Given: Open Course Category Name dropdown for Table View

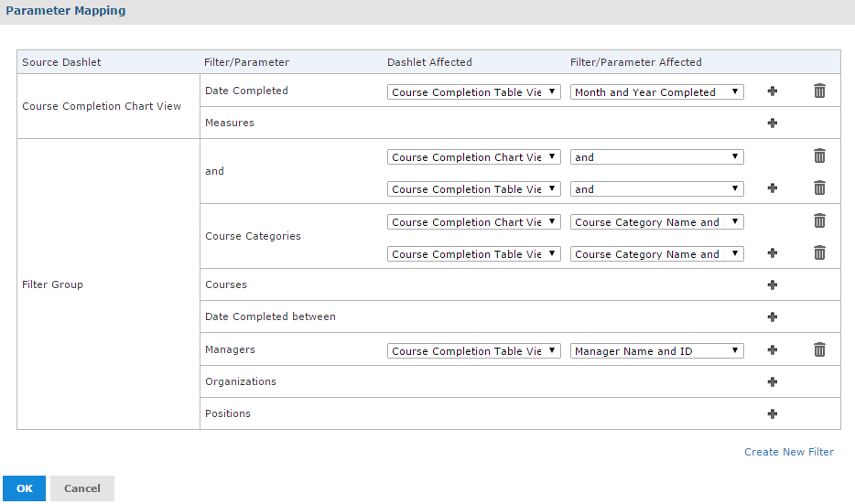Looking at the screenshot, I should pos(657,254).
